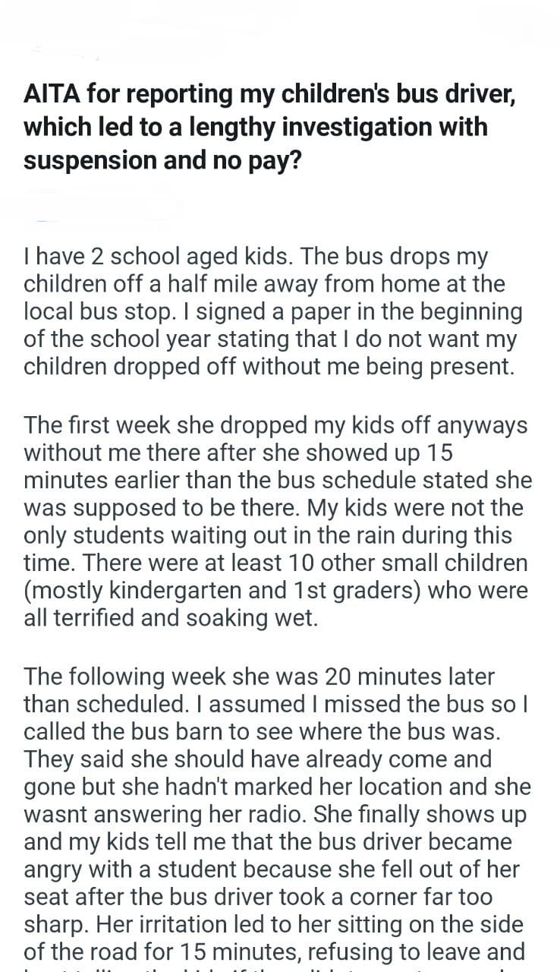Click "suspension and no pay?" title line
This screenshot has height=972, width=560.
coord(162,160)
